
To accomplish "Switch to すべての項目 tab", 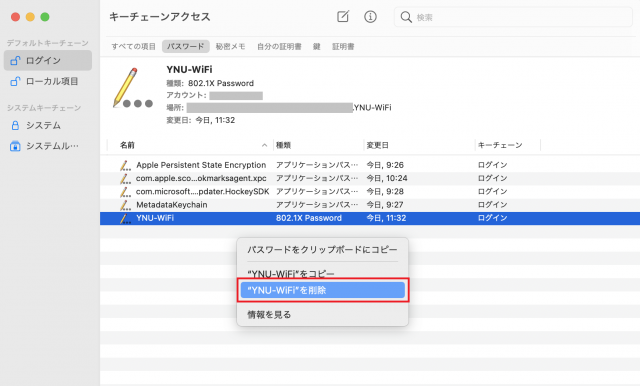I will (x=133, y=47).
